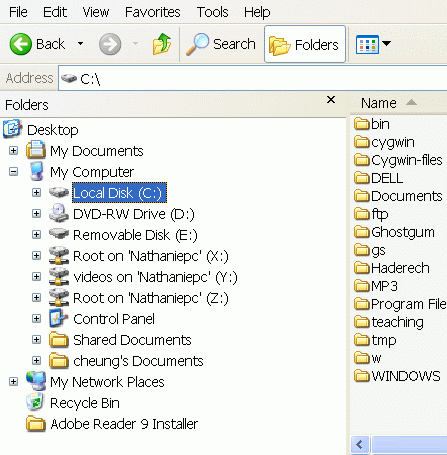Open the Back history dropdown arrow
Viewport: 447px width, 455px height.
[80, 44]
